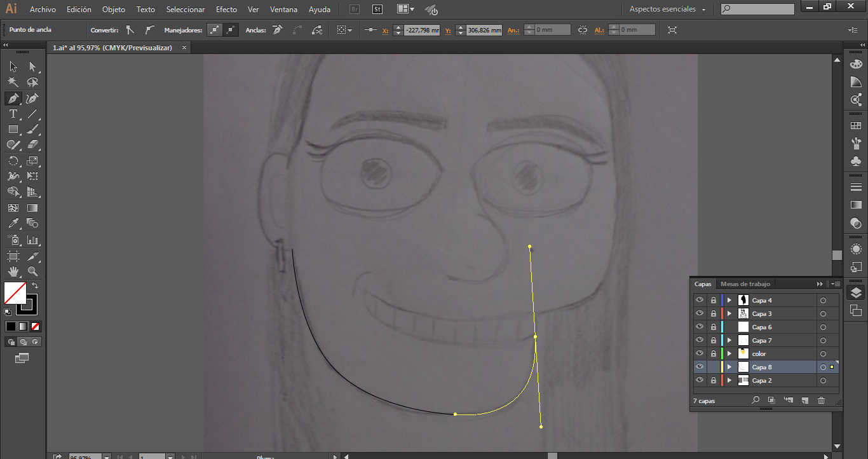Hide the Capa 4 layer
868x459 pixels.
(x=700, y=300)
